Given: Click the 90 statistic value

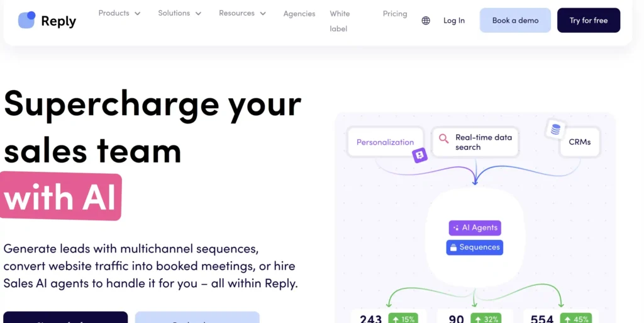Looking at the screenshot, I should coord(457,319).
